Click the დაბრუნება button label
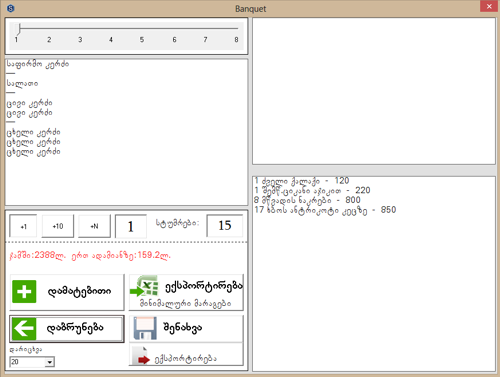Viewport: 500px width, 377px height. [75, 328]
